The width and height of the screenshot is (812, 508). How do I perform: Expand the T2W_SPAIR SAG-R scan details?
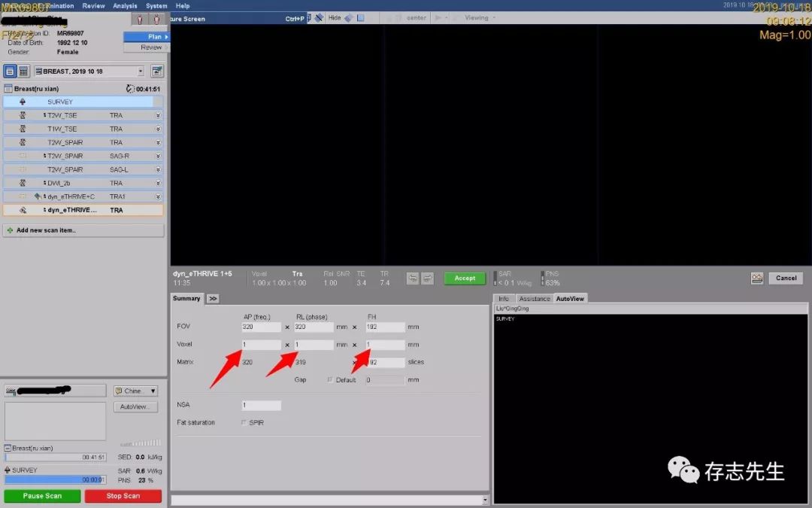(x=158, y=156)
